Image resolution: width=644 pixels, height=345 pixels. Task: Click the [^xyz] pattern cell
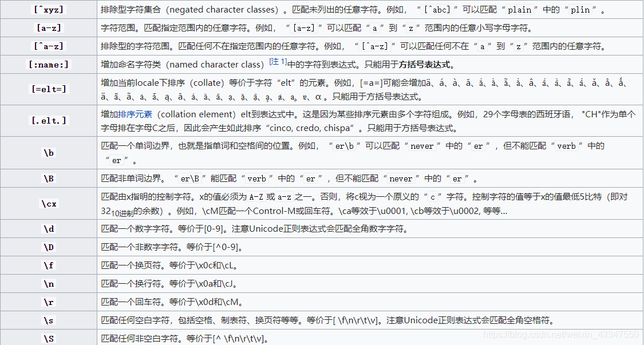(49, 10)
